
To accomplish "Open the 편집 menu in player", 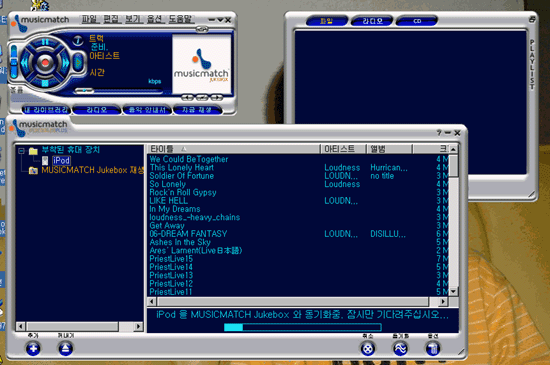I will click(111, 19).
